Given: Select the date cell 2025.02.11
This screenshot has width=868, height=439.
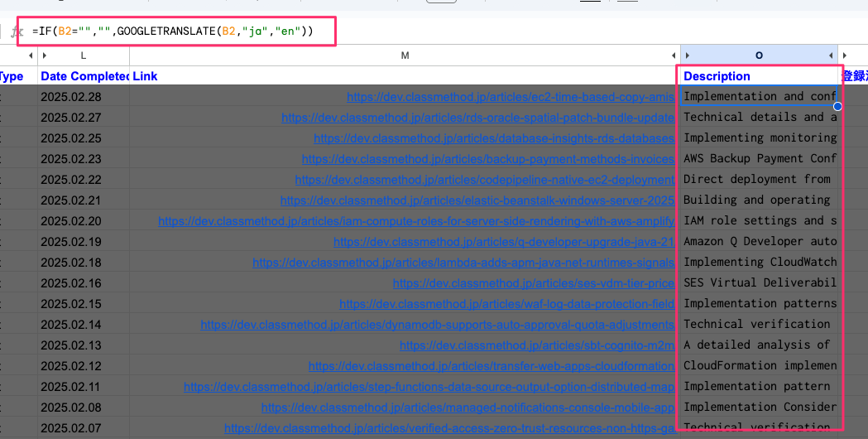Looking at the screenshot, I should [84, 386].
